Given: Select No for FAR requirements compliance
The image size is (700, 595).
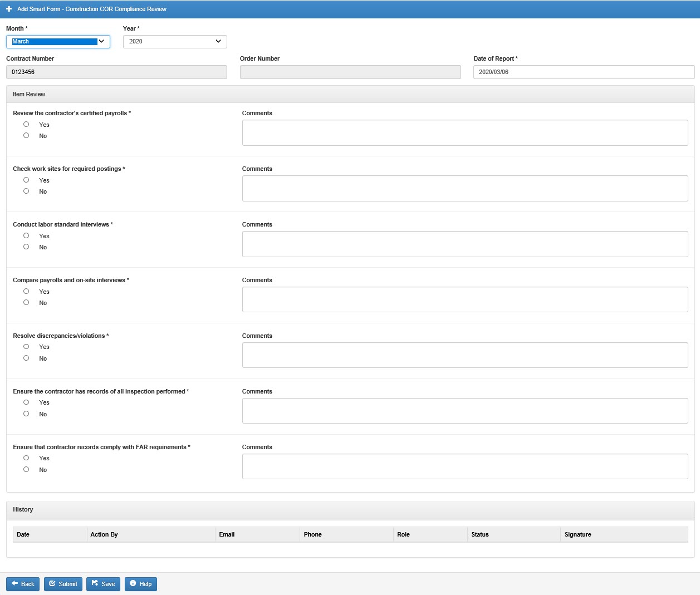Looking at the screenshot, I should (x=26, y=469).
